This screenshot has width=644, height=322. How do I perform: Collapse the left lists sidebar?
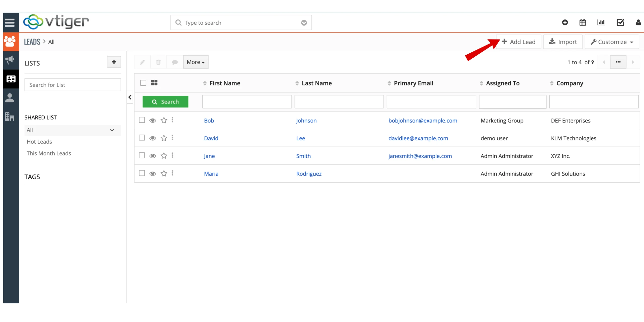130,97
